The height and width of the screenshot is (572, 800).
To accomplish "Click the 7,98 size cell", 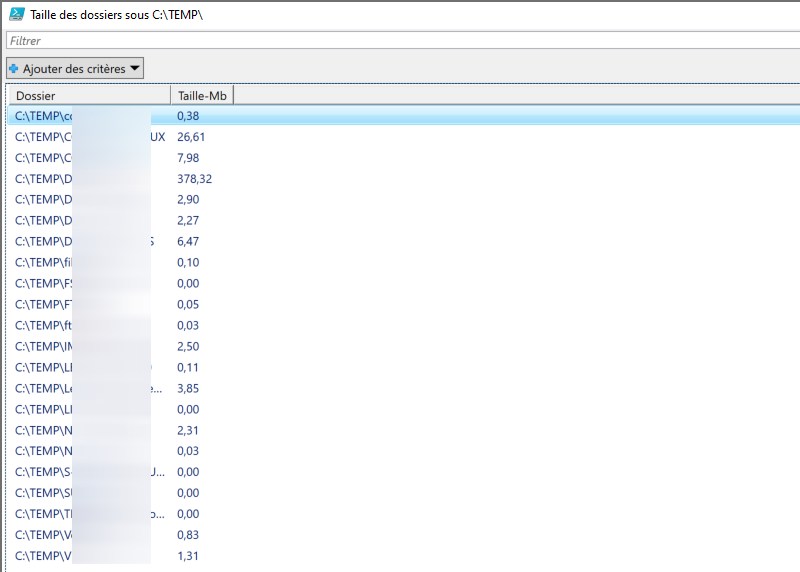I will click(188, 158).
